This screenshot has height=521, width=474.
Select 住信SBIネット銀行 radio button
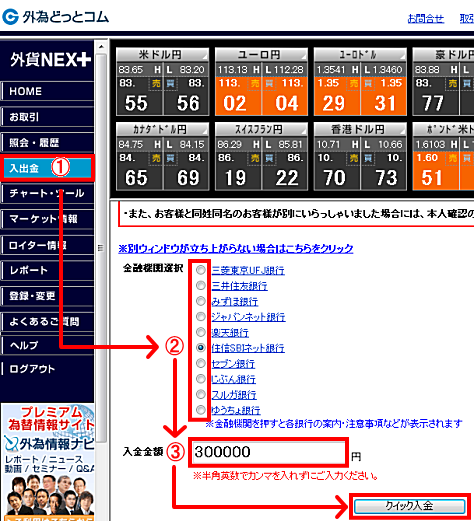[201, 348]
